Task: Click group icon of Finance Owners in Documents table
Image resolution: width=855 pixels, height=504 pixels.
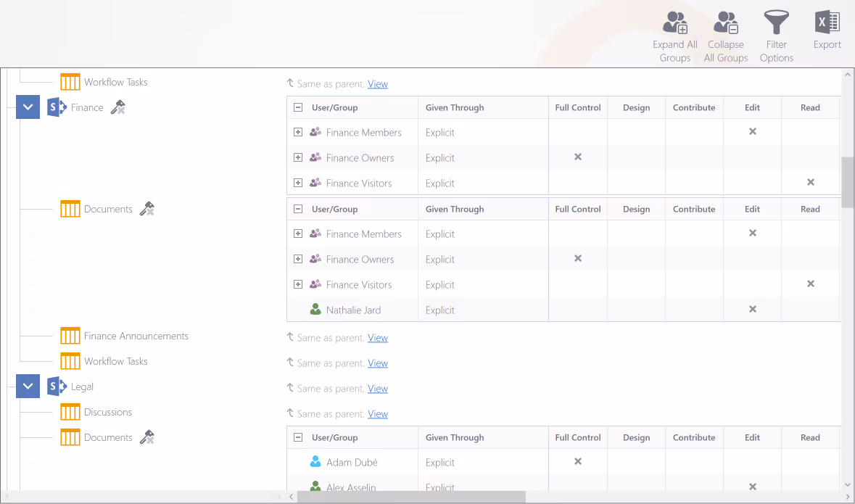Action: [315, 259]
